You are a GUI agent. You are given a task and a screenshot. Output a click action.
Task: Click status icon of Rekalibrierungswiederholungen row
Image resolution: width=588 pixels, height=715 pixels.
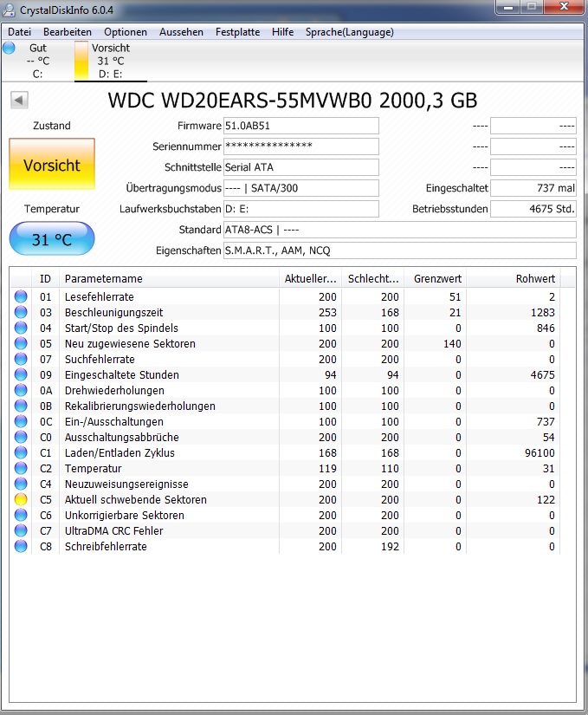21,406
